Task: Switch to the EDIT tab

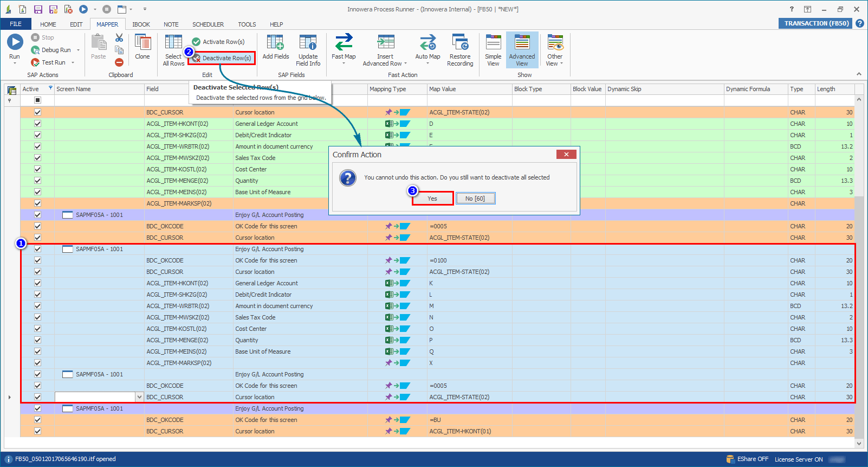Action: coord(76,24)
